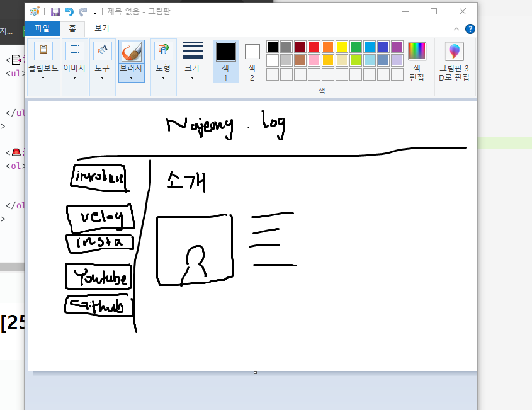Expand the 브러시 dropdown arrow
Screen dimensions: 532x410
[x=132, y=77]
